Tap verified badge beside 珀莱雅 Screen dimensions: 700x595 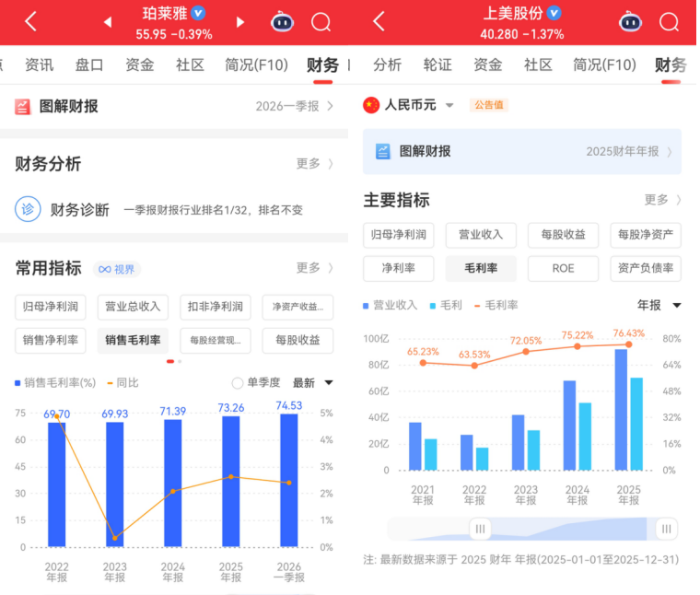[198, 13]
